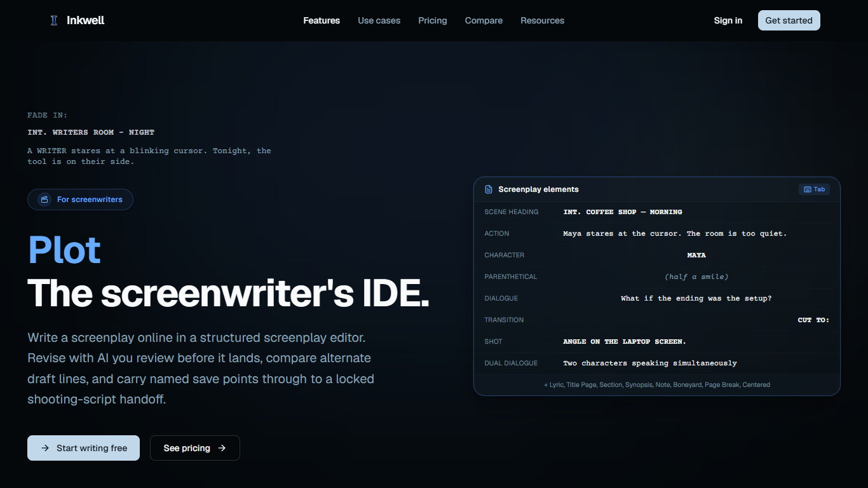Click Two characters speaking simultaneously text
Viewport: 868px width, 488px height.
650,363
